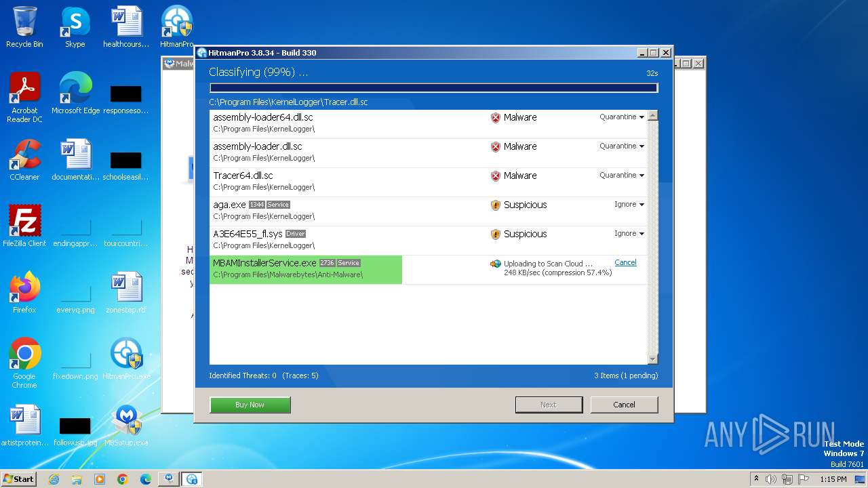
Task: Launch Google Chrome desktop shortcut
Action: click(x=24, y=363)
